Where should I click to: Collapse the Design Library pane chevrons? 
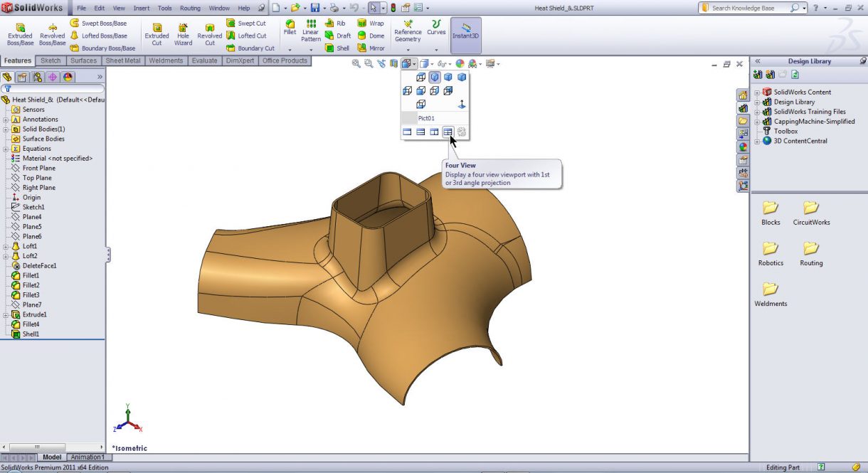(x=758, y=61)
